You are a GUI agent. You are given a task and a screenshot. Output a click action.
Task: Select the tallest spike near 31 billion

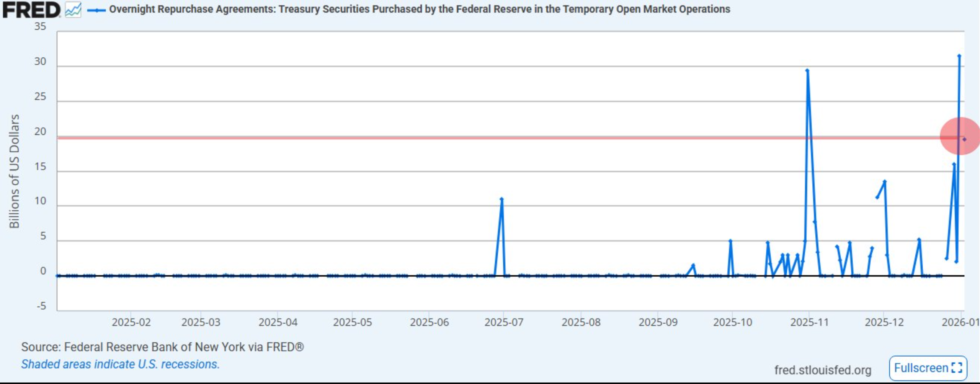coord(959,56)
